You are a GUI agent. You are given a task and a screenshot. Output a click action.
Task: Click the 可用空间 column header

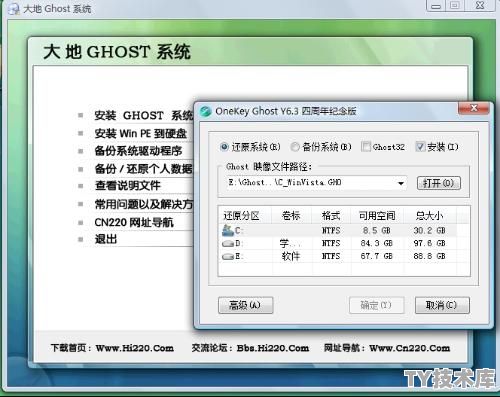point(377,216)
